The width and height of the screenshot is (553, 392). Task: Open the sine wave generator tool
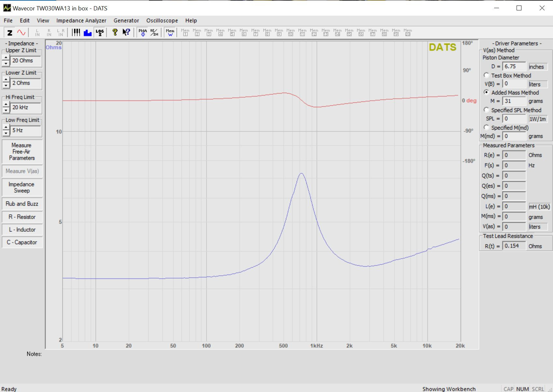(21, 33)
